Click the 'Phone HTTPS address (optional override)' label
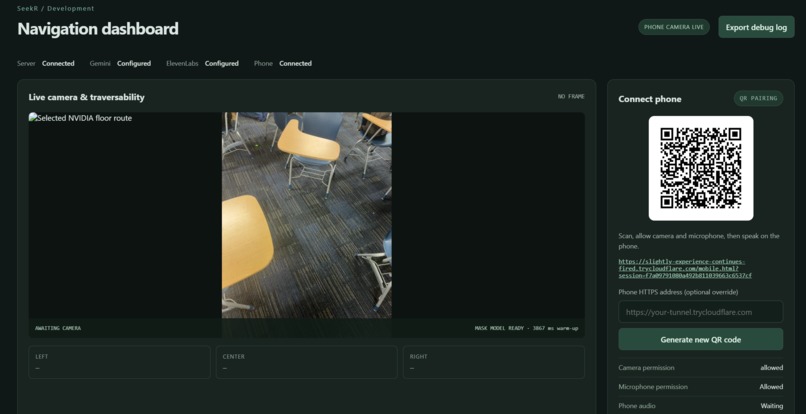 (x=678, y=292)
